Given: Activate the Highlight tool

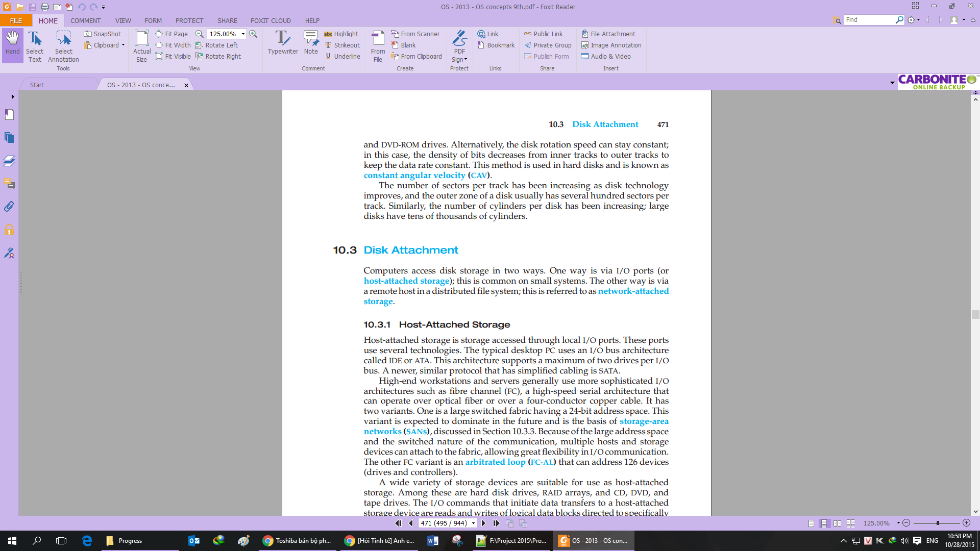Looking at the screenshot, I should [x=341, y=34].
